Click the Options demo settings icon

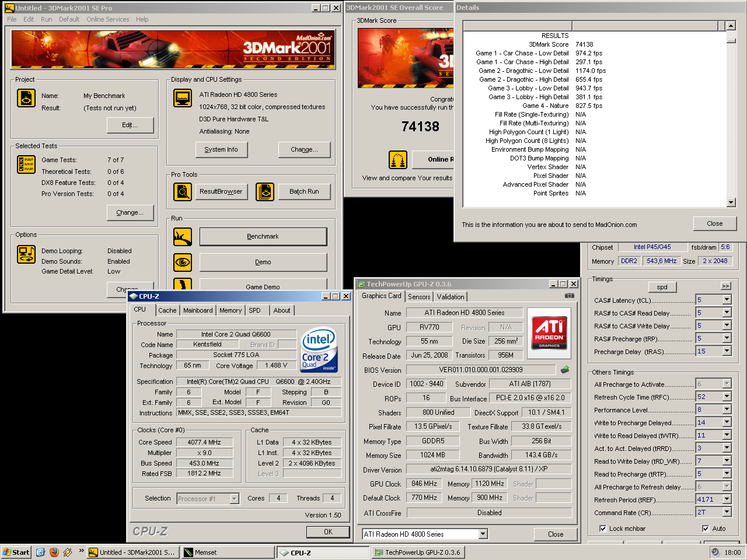click(26, 254)
